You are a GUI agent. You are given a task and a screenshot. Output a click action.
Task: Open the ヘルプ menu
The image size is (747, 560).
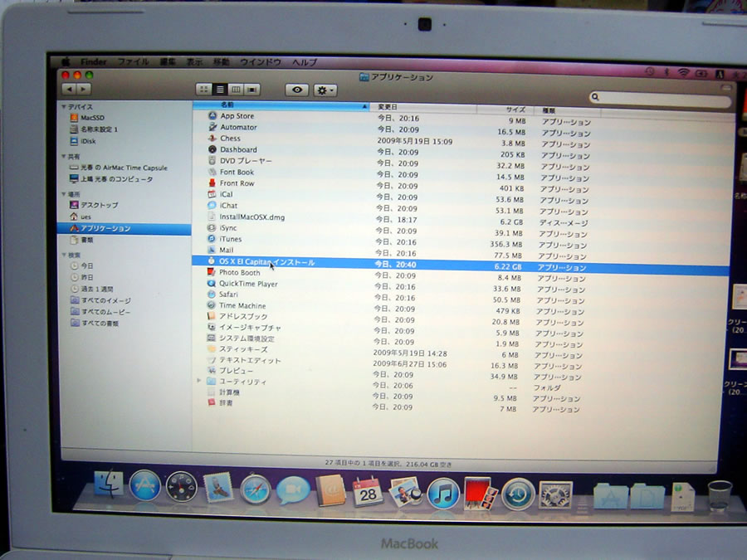click(x=305, y=62)
